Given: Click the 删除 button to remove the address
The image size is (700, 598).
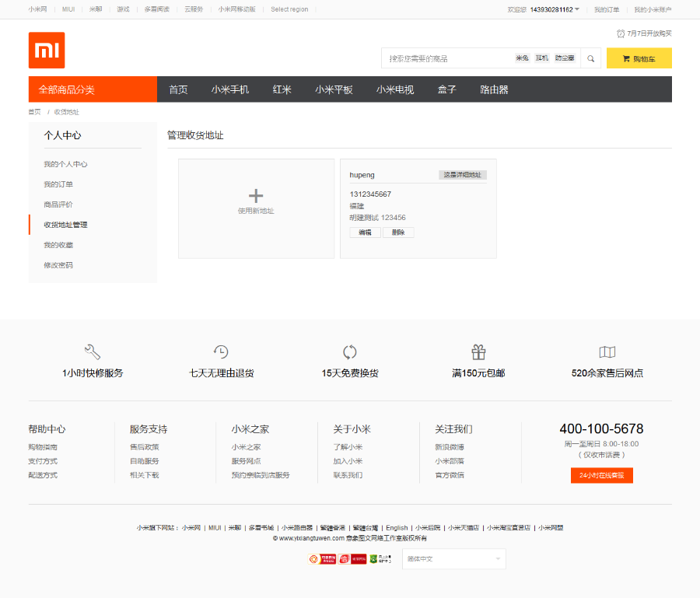Looking at the screenshot, I should point(398,232).
